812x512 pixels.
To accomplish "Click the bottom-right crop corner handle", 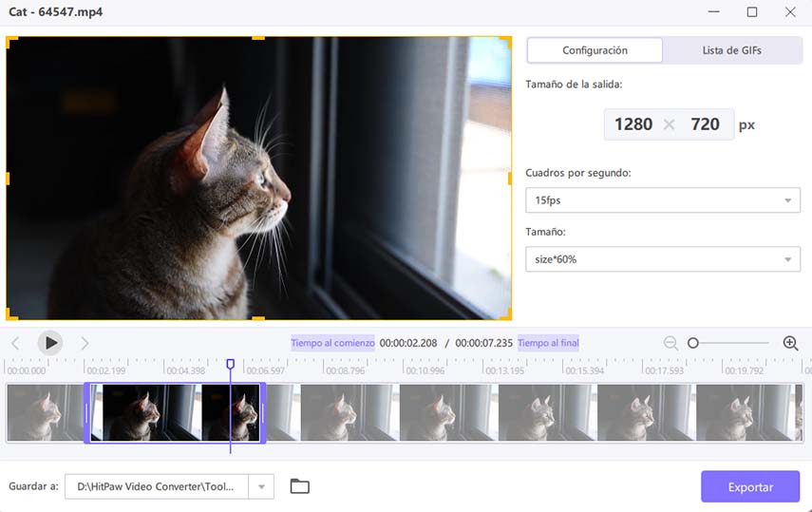I will pos(506,314).
